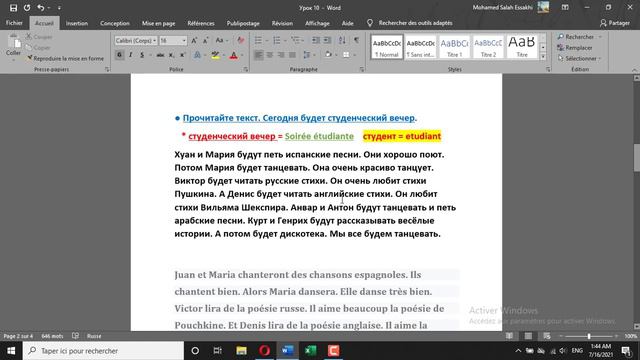This screenshot has height=360, width=640.
Task: Open the bulleted list dropdown
Action: tap(267, 40)
